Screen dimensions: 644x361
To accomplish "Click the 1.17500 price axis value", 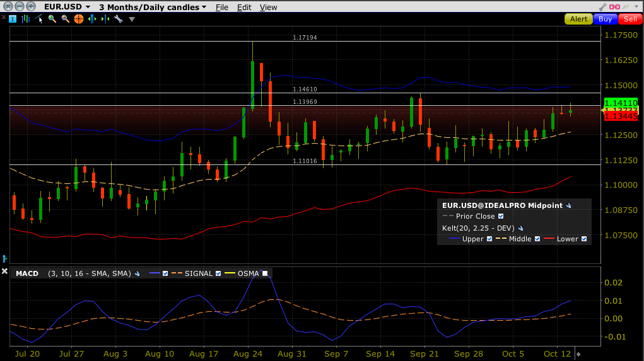I will pyautogui.click(x=621, y=35).
